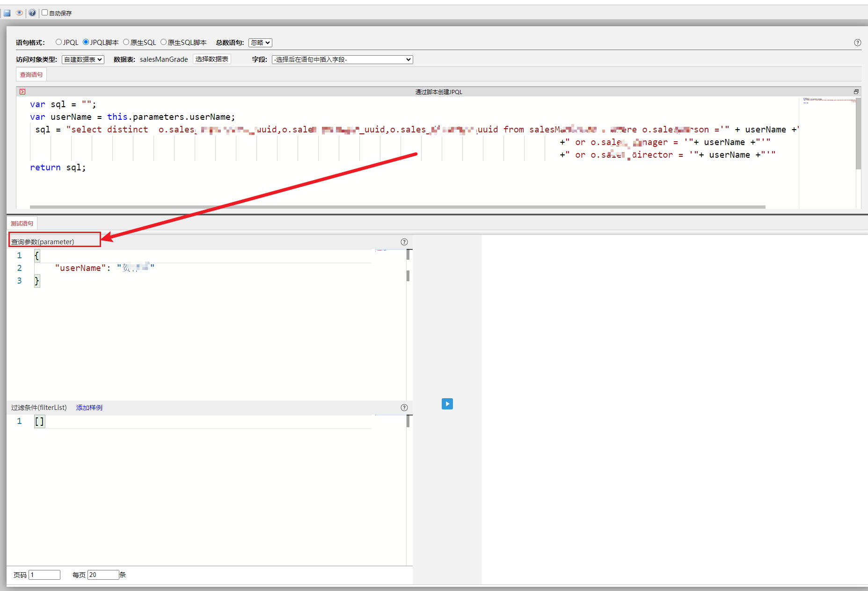Switch to the 测试语句 tab
The height and width of the screenshot is (591, 868).
tap(22, 224)
